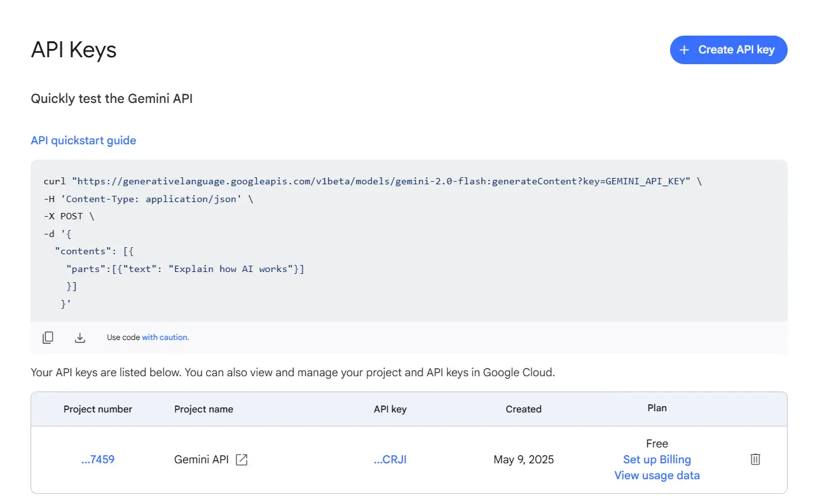Screen dimensions: 815x504
Task: Delete the ...CRJI API key with trash icon
Action: (x=755, y=459)
